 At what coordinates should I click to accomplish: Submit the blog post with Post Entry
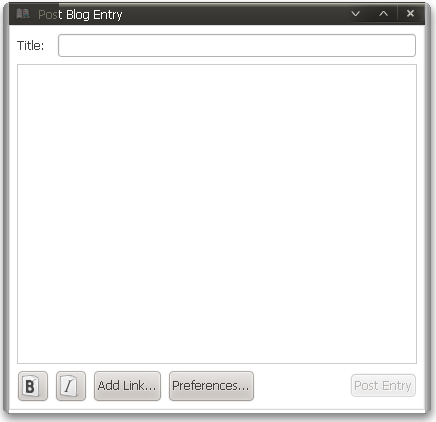[x=383, y=386]
